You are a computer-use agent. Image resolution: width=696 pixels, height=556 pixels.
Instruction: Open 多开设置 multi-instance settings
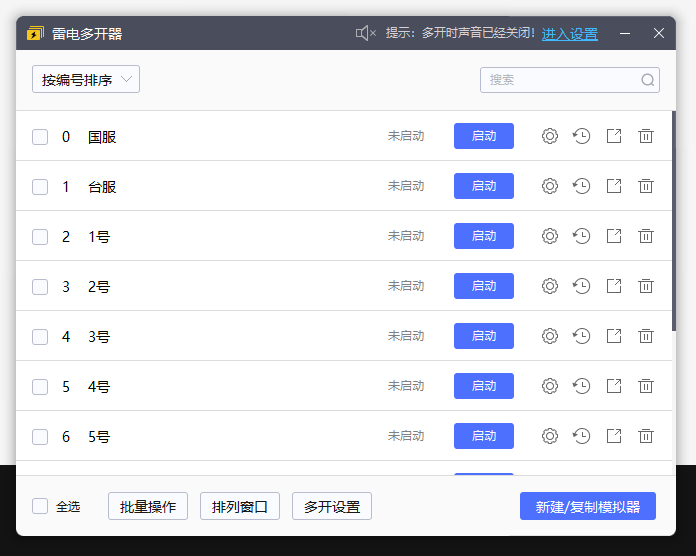pos(332,506)
